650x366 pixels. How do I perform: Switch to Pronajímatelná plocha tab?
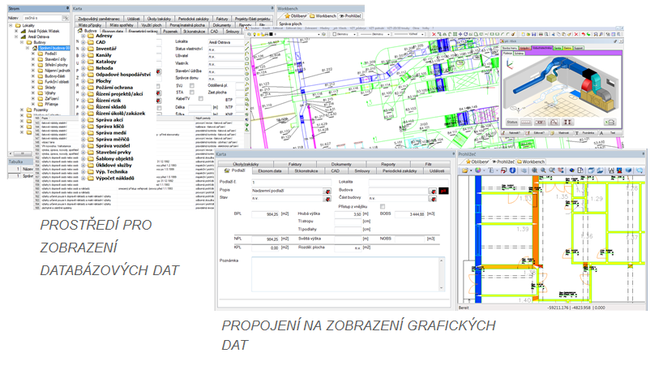pyautogui.click(x=187, y=25)
